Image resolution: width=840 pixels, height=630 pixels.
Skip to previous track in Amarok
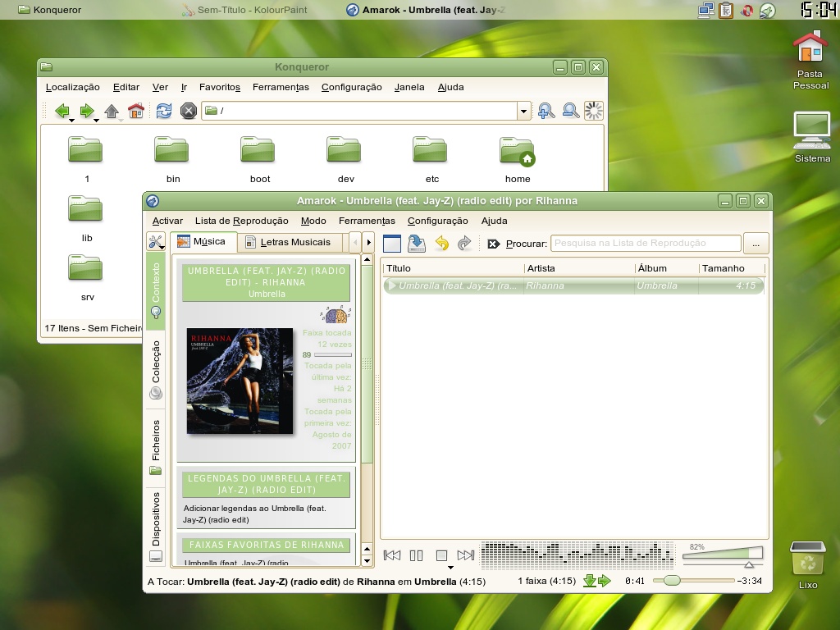click(392, 555)
